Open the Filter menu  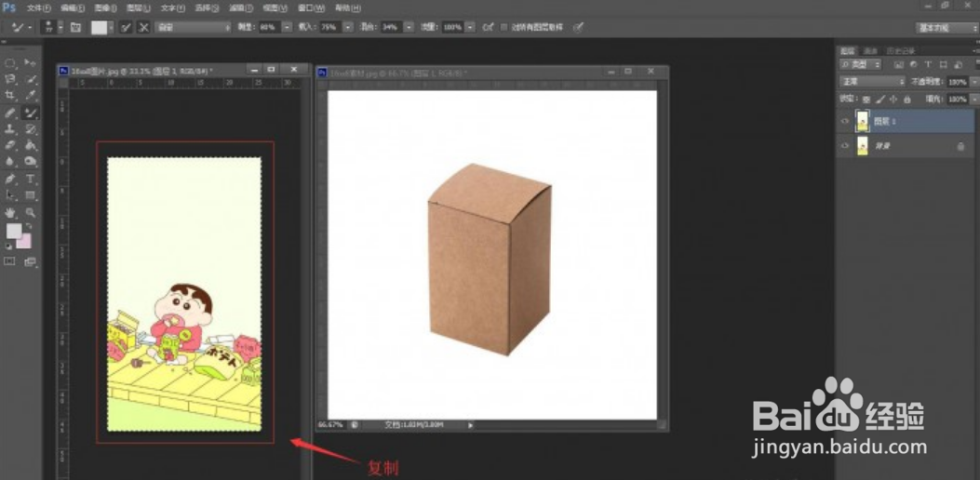click(x=241, y=8)
